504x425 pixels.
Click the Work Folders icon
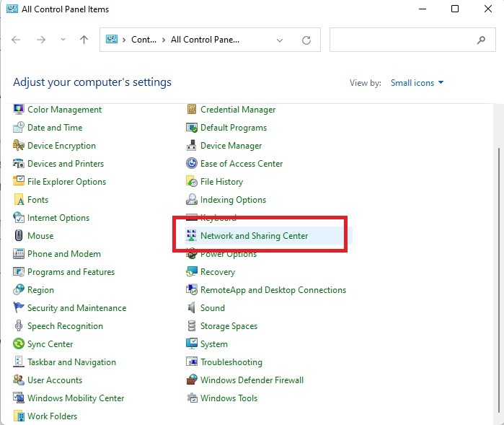19,416
